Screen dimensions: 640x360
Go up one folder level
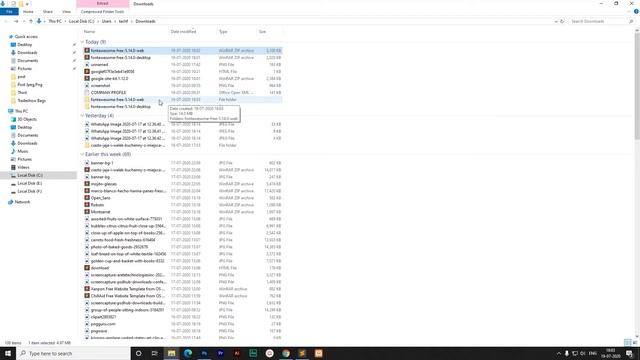31,21
